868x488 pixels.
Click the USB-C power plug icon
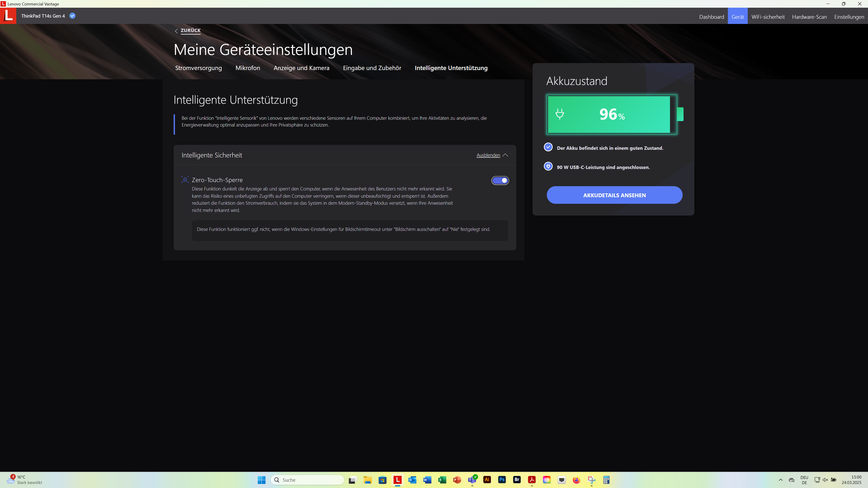coord(548,166)
